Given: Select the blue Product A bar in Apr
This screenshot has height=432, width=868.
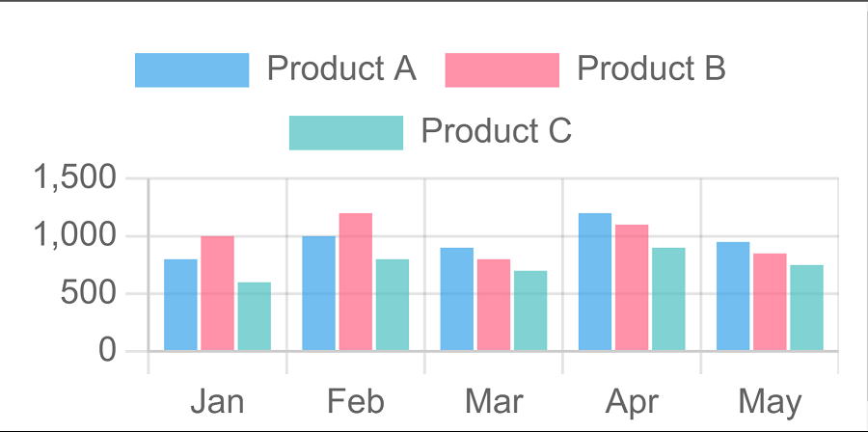Looking at the screenshot, I should coord(595,282).
